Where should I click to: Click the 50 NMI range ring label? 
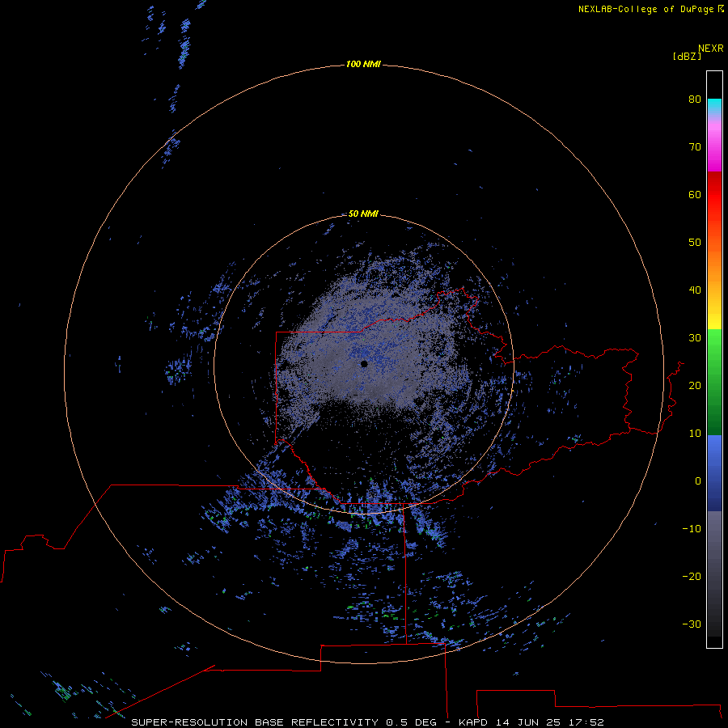click(363, 214)
